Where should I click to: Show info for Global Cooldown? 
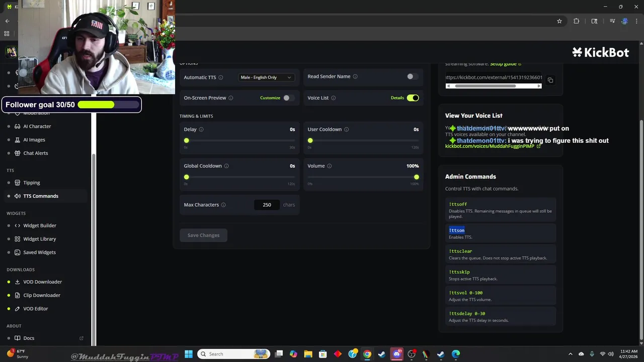(x=226, y=166)
